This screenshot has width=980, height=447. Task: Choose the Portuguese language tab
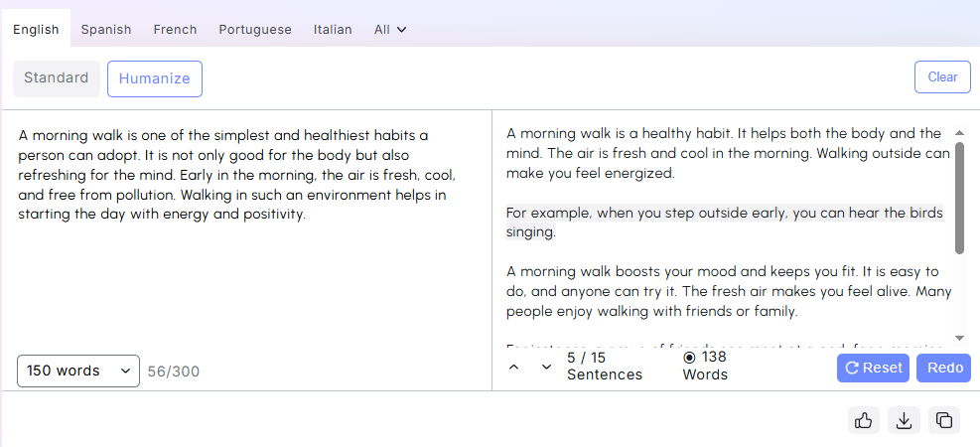click(255, 29)
